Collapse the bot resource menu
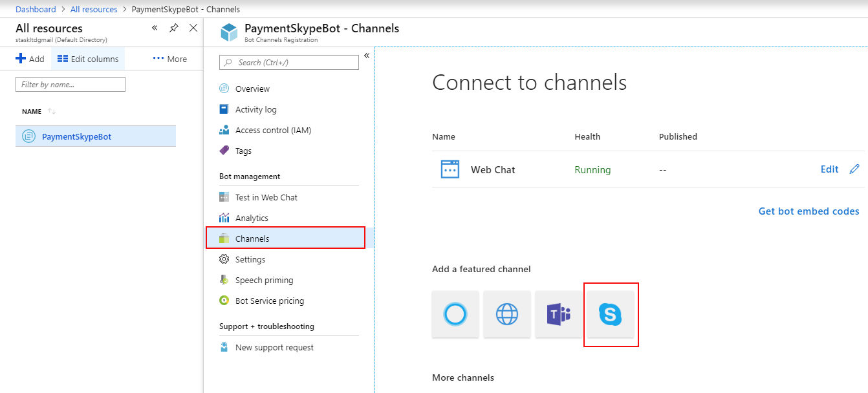The height and width of the screenshot is (393, 868). [x=367, y=56]
